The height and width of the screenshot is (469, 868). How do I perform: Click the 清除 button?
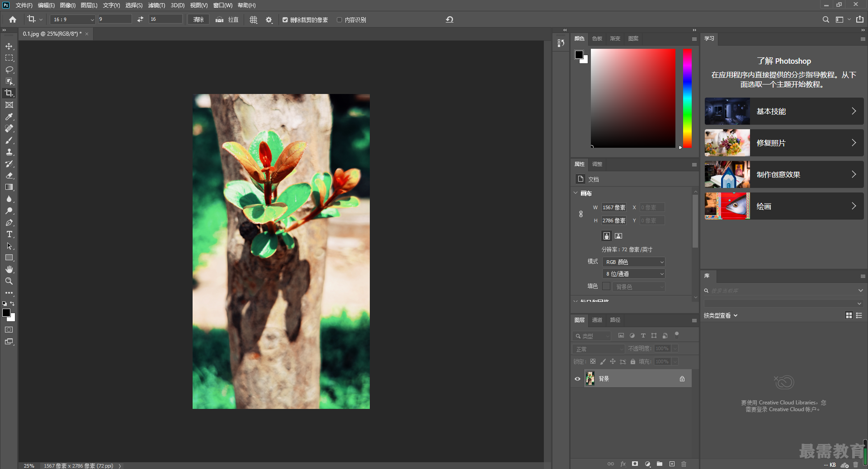tap(198, 19)
